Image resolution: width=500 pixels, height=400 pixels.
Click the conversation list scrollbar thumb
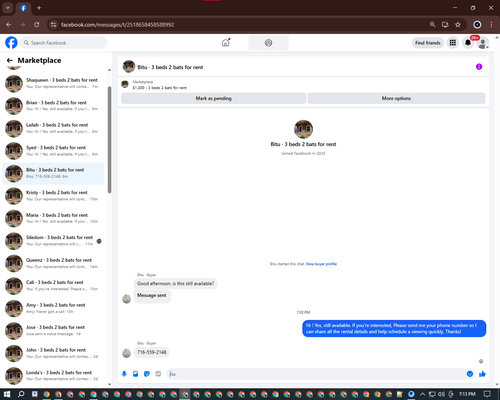click(x=109, y=139)
